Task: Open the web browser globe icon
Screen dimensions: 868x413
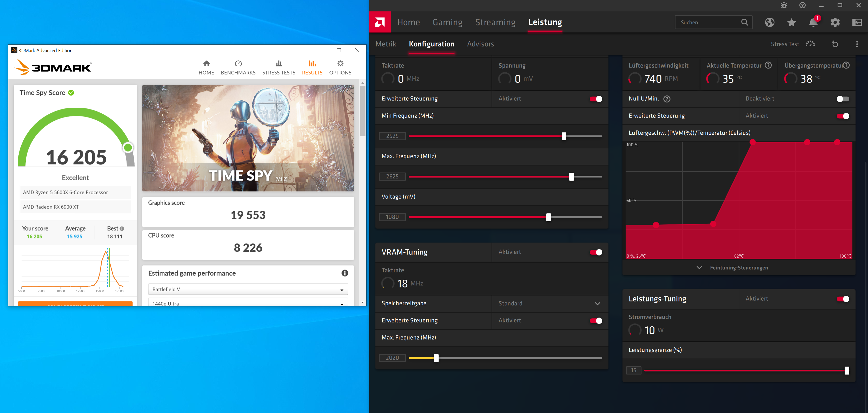Action: click(769, 23)
